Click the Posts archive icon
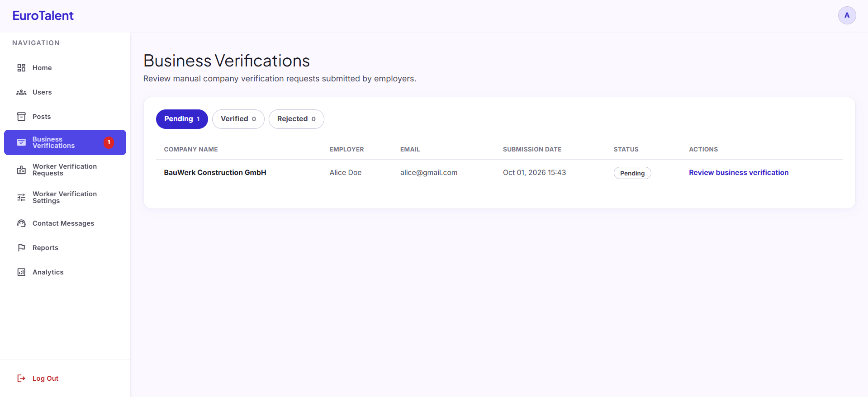868x397 pixels. point(21,117)
